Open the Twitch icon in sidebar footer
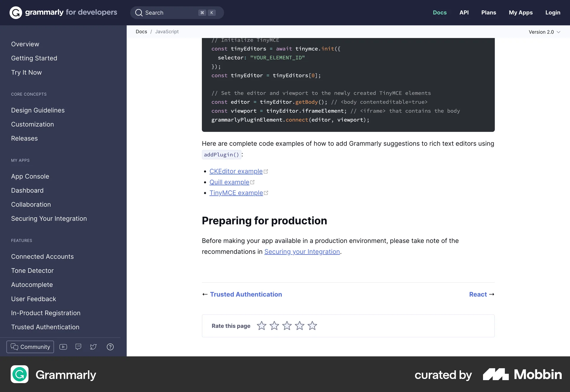 pyautogui.click(x=78, y=347)
